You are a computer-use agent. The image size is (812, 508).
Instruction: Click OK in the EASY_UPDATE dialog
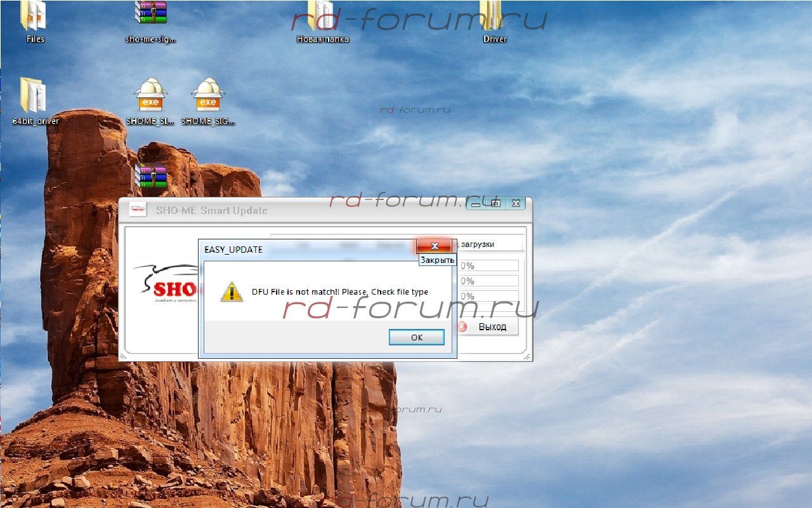point(416,337)
